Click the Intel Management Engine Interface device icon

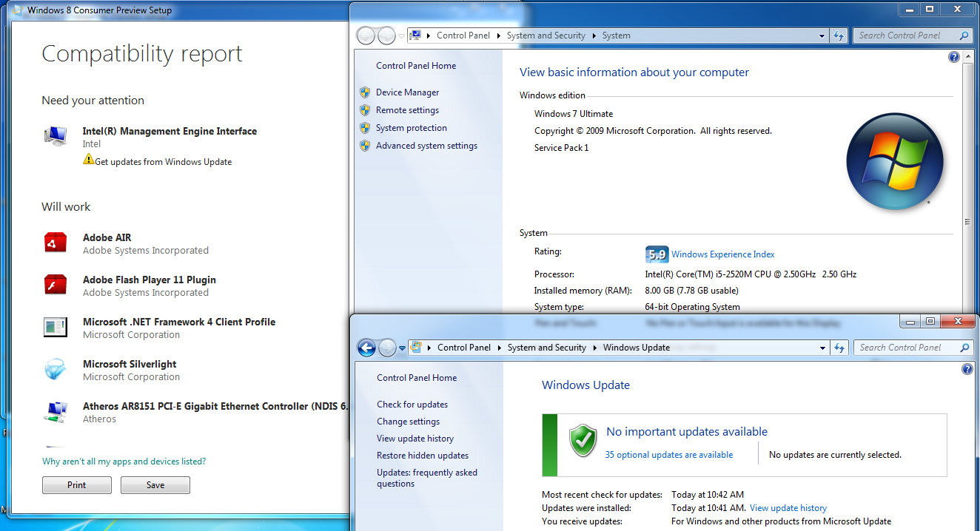56,136
